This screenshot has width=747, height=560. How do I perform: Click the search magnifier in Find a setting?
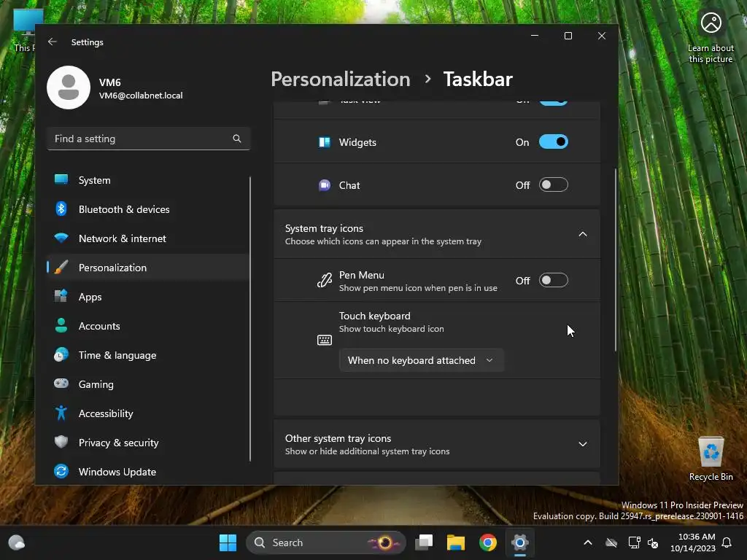(x=237, y=139)
